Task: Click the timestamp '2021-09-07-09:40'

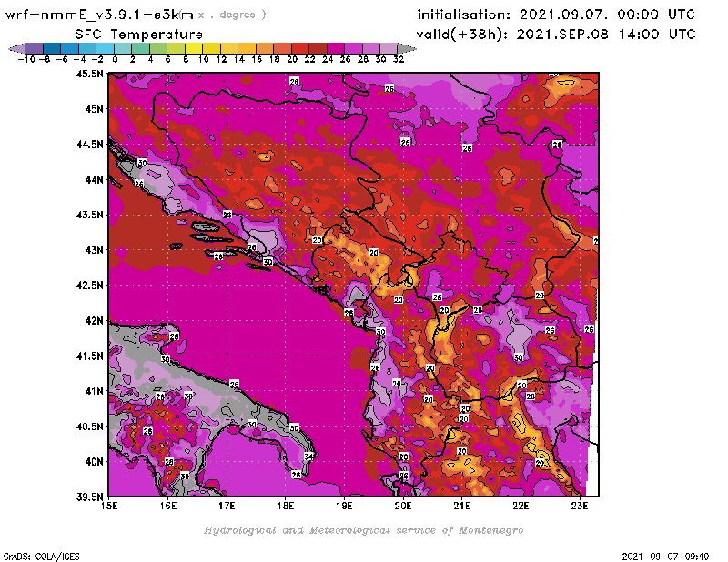Action: [x=665, y=557]
